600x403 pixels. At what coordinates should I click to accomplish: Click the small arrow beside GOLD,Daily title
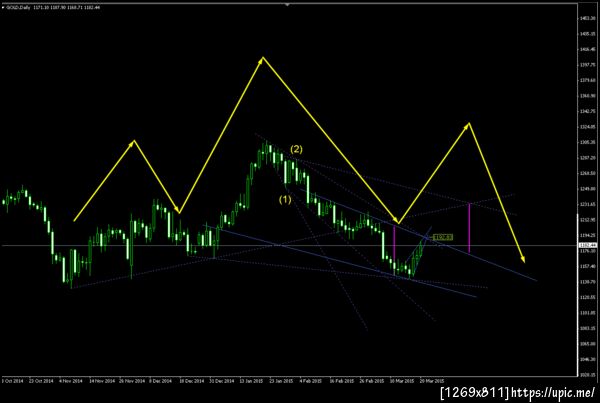[3, 7]
